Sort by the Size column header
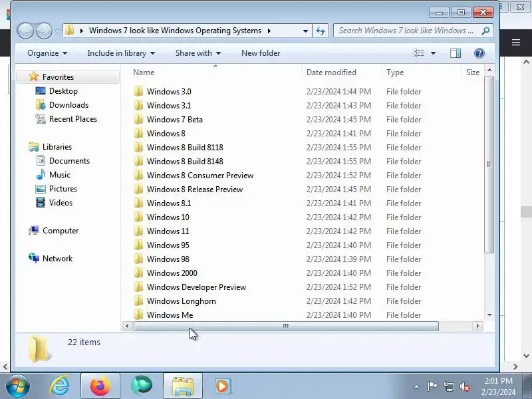 pos(473,72)
